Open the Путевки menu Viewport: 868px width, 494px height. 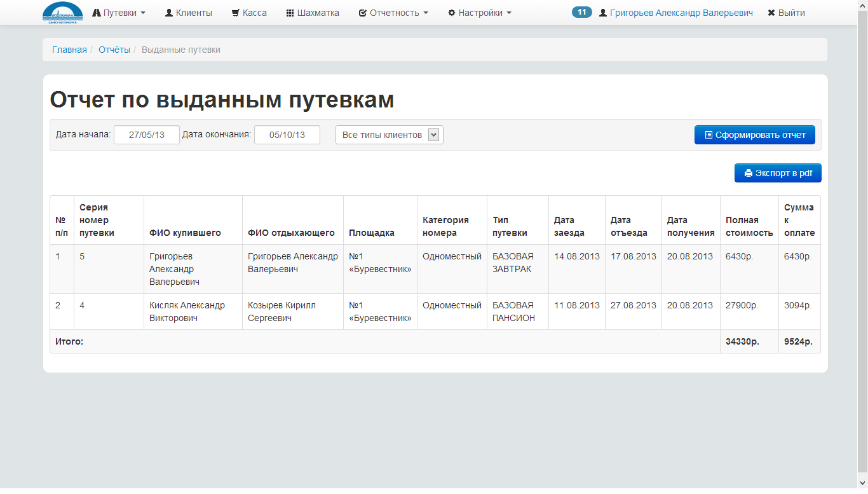click(119, 13)
